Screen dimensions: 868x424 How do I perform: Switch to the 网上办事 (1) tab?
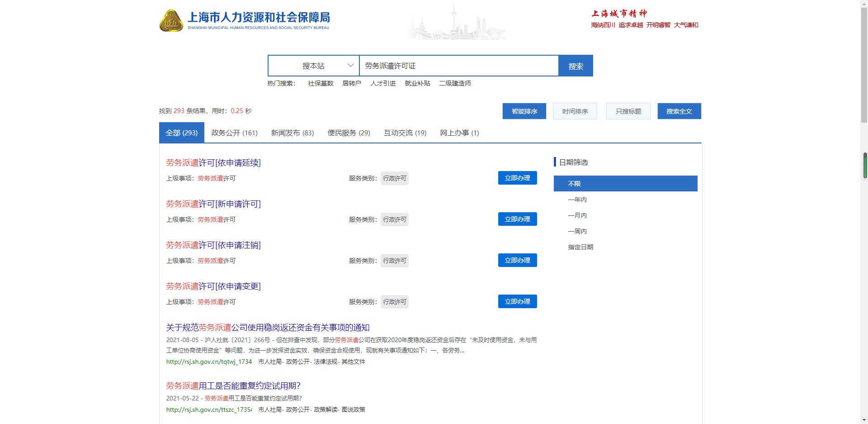pyautogui.click(x=459, y=133)
